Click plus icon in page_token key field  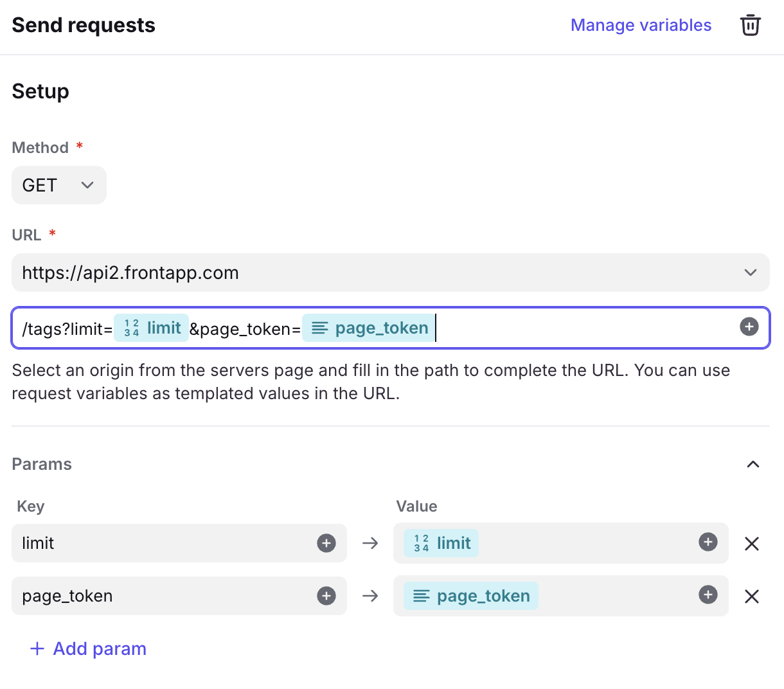pyautogui.click(x=326, y=596)
